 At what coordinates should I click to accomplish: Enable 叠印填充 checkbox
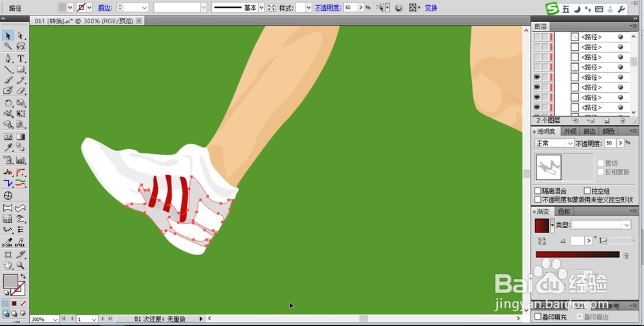tap(538, 317)
